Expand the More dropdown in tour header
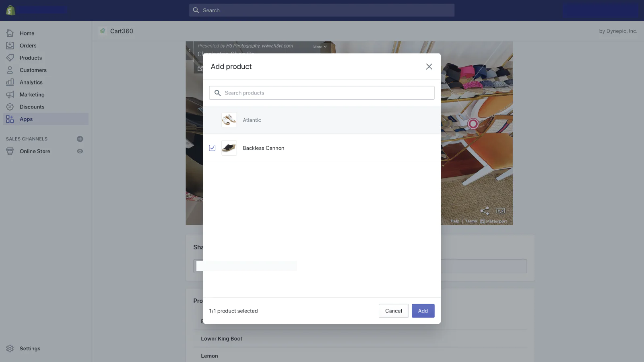This screenshot has width=644, height=362. click(320, 47)
